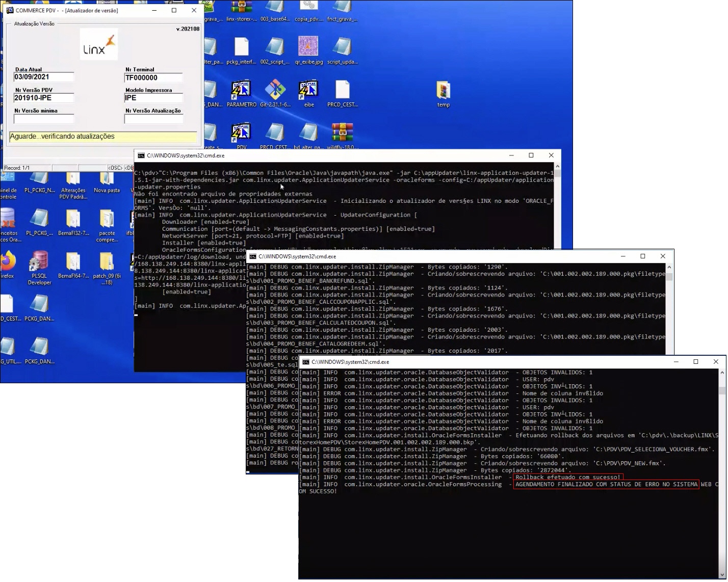The height and width of the screenshot is (582, 728).
Task: Click the 'Não foi encontrado arquivo de propriedades externas' line
Action: tap(223, 194)
